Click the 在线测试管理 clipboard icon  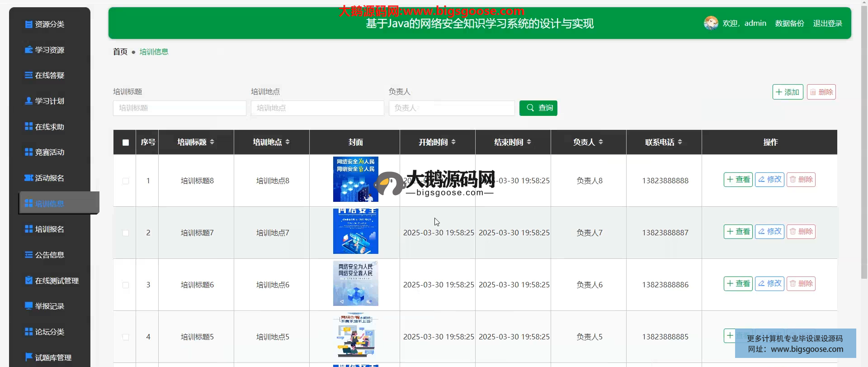coord(28,281)
